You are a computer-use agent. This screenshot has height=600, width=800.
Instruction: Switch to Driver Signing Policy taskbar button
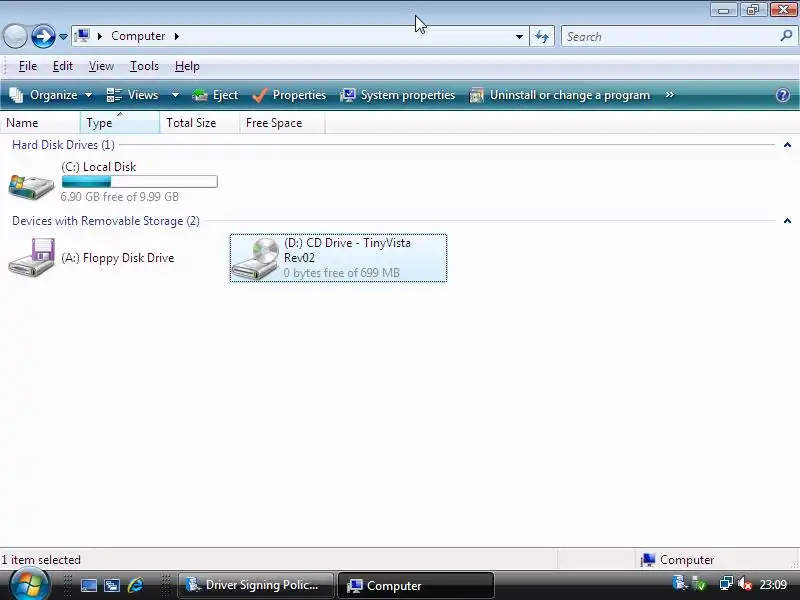pyautogui.click(x=255, y=585)
